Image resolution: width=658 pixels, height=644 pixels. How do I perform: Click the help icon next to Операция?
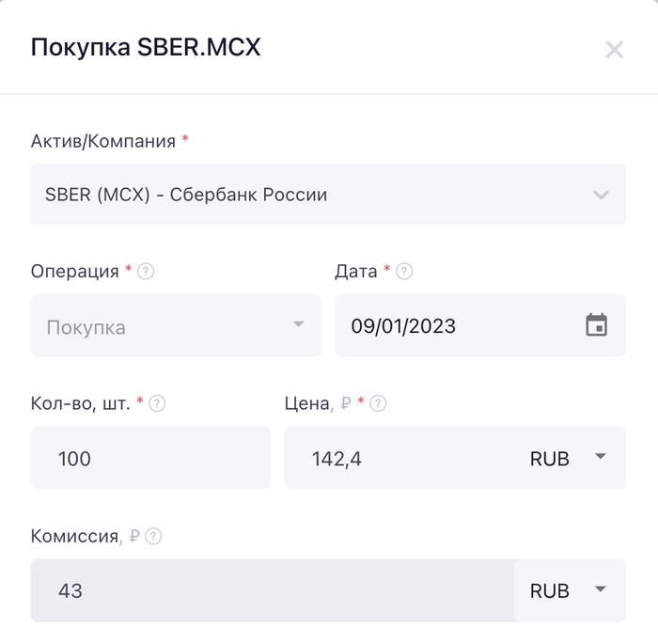click(146, 272)
